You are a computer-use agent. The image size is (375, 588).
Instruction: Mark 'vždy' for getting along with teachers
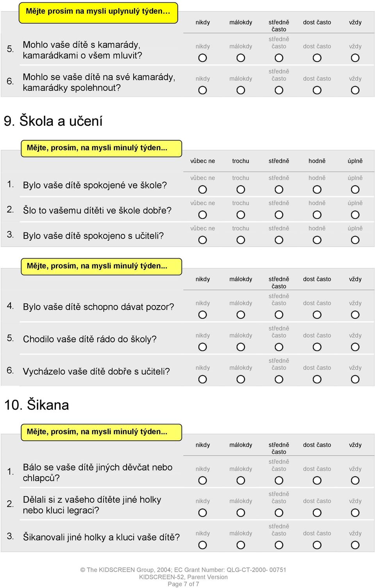tap(355, 379)
